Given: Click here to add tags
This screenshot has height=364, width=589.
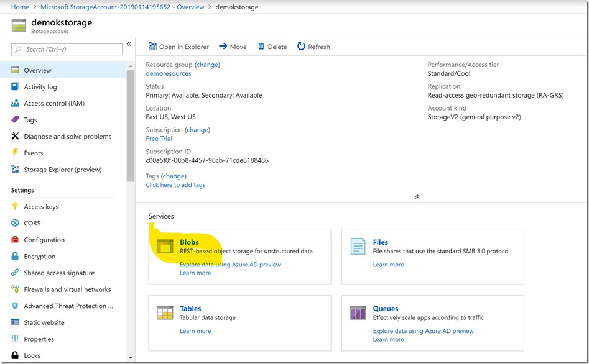Looking at the screenshot, I should [175, 184].
